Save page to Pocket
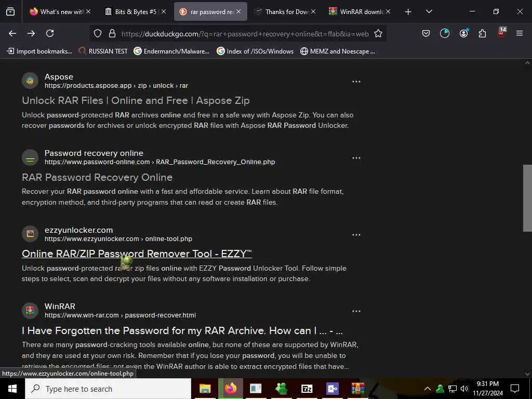This screenshot has height=399, width=532. (426, 33)
